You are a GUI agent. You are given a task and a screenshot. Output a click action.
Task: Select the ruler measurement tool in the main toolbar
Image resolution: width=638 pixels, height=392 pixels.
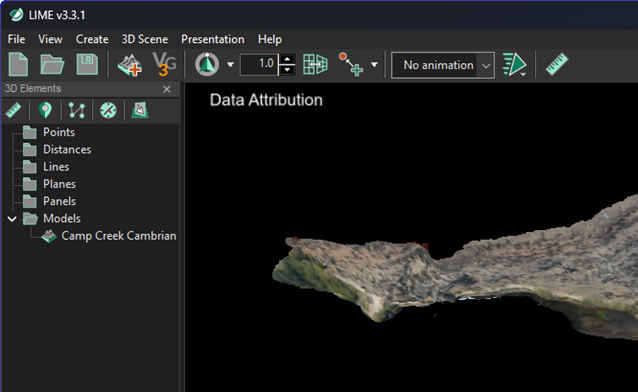[x=556, y=64]
